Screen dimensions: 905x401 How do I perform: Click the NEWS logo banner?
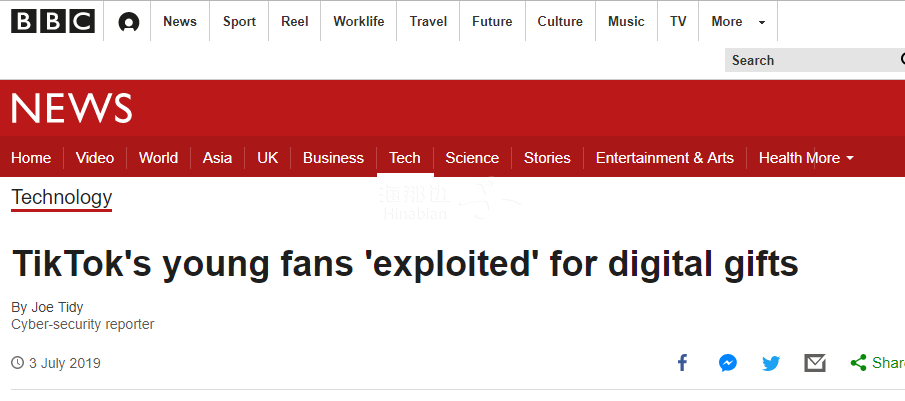[72, 108]
